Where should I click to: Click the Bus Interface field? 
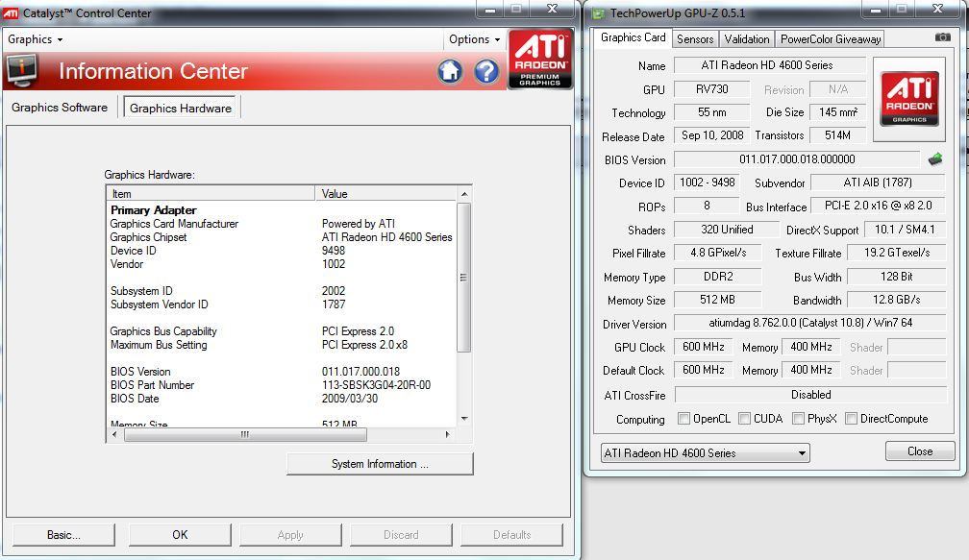(x=879, y=206)
